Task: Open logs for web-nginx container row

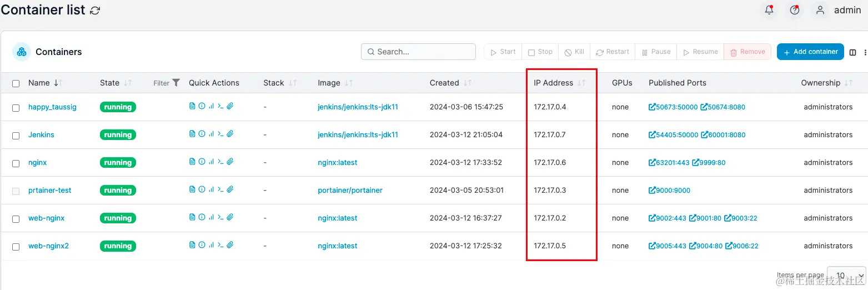Action: click(192, 217)
